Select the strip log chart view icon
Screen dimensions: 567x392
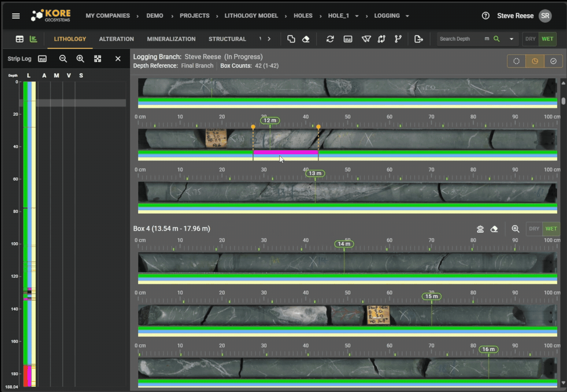33,39
